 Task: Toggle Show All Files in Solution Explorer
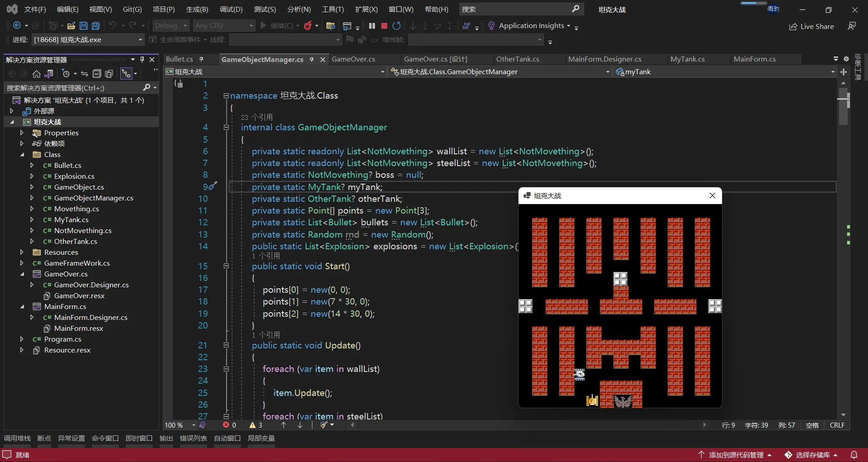tap(109, 74)
